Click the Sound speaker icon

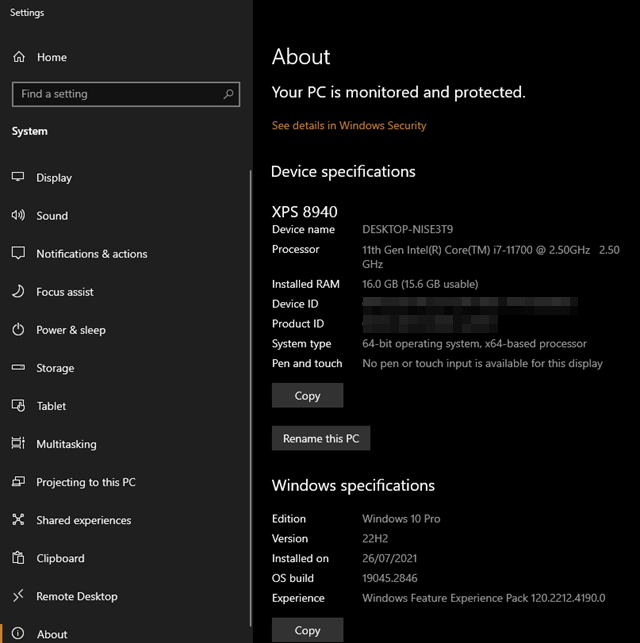[18, 215]
